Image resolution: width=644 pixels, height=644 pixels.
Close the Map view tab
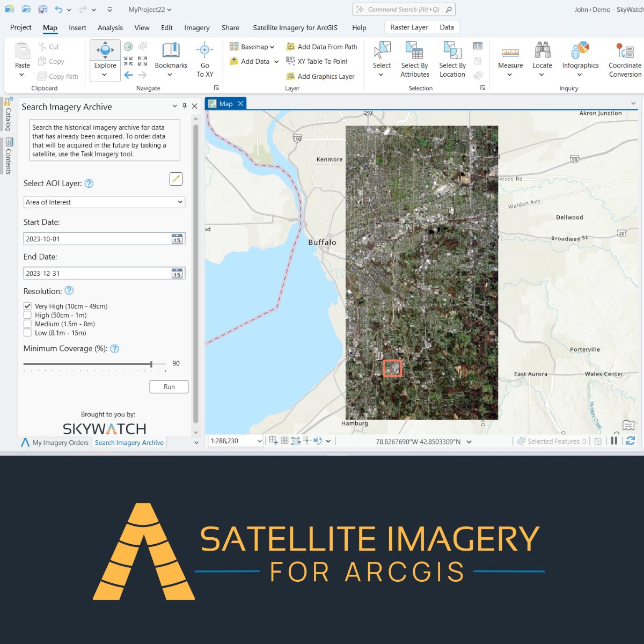(240, 104)
